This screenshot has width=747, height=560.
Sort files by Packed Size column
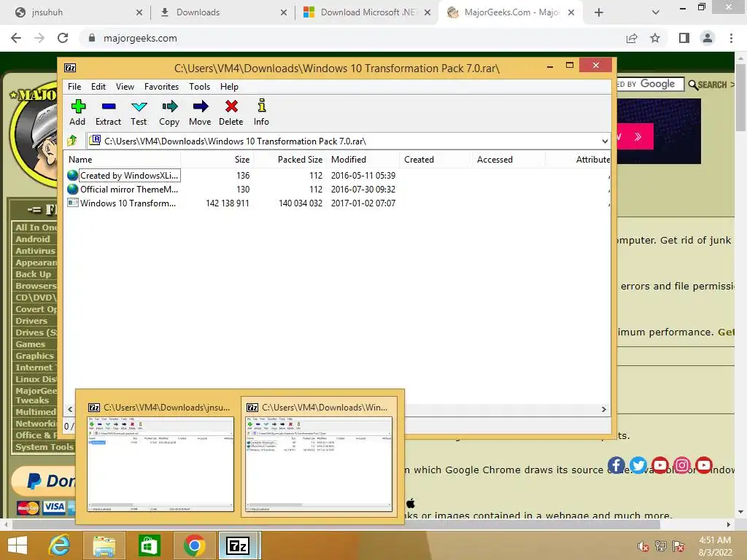tap(290, 160)
